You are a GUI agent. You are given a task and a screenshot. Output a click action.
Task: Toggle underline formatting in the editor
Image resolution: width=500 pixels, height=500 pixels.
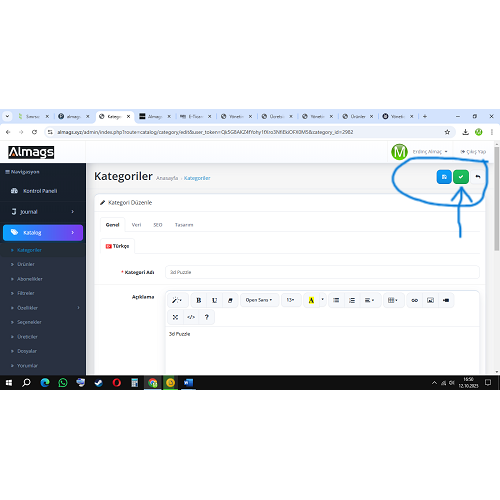tap(214, 300)
